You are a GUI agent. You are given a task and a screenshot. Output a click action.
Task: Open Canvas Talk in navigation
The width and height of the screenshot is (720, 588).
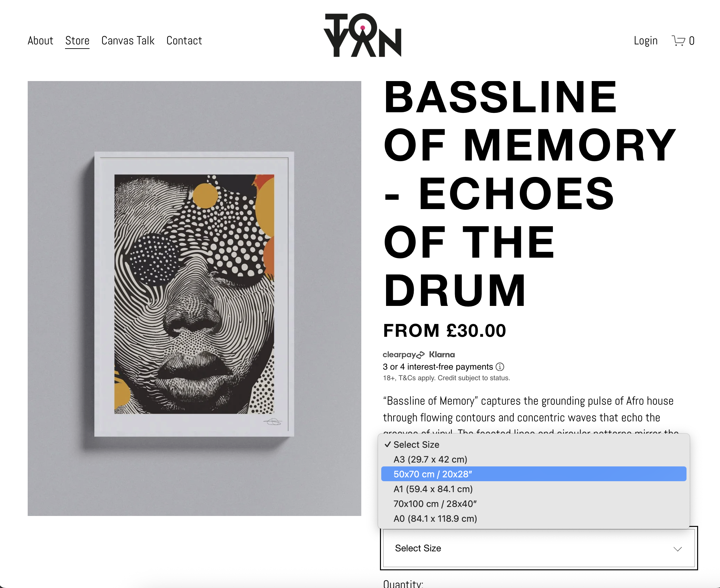pyautogui.click(x=128, y=41)
